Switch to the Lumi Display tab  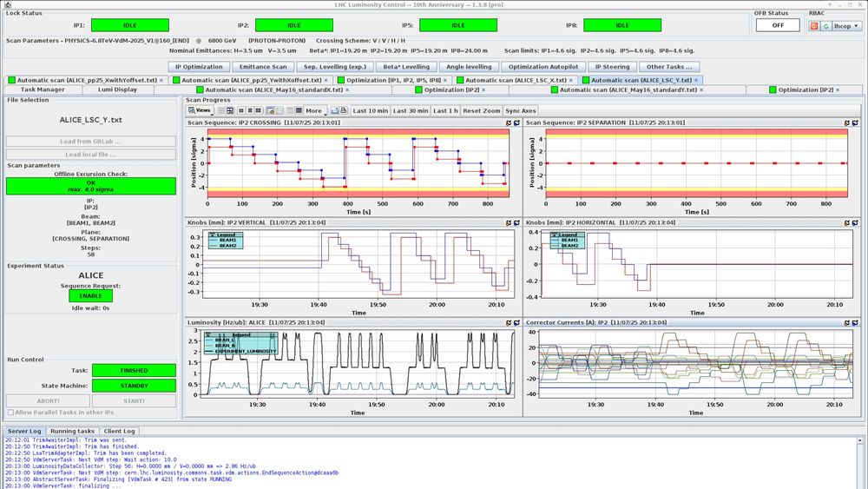click(x=117, y=89)
